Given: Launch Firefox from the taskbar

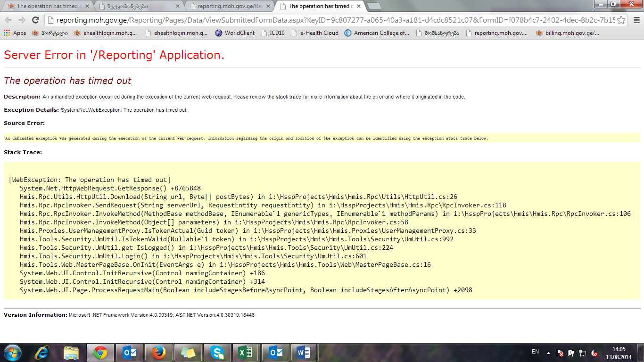Looking at the screenshot, I should pyautogui.click(x=159, y=353).
